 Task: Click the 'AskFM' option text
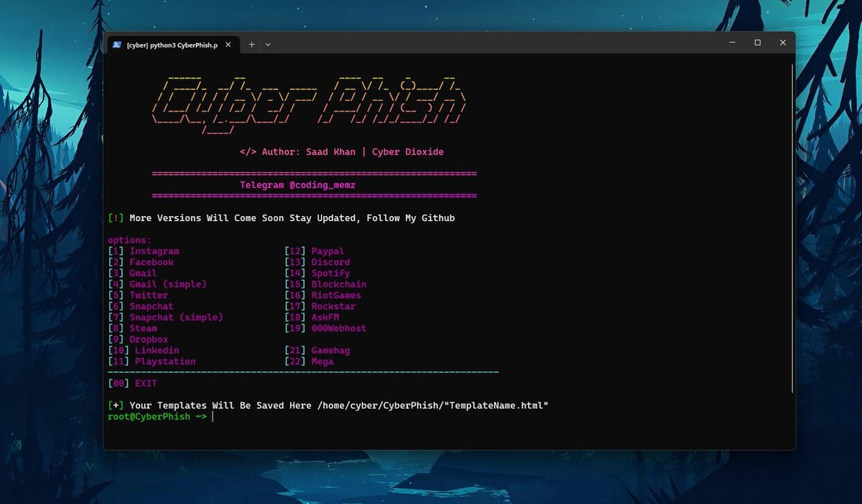325,317
